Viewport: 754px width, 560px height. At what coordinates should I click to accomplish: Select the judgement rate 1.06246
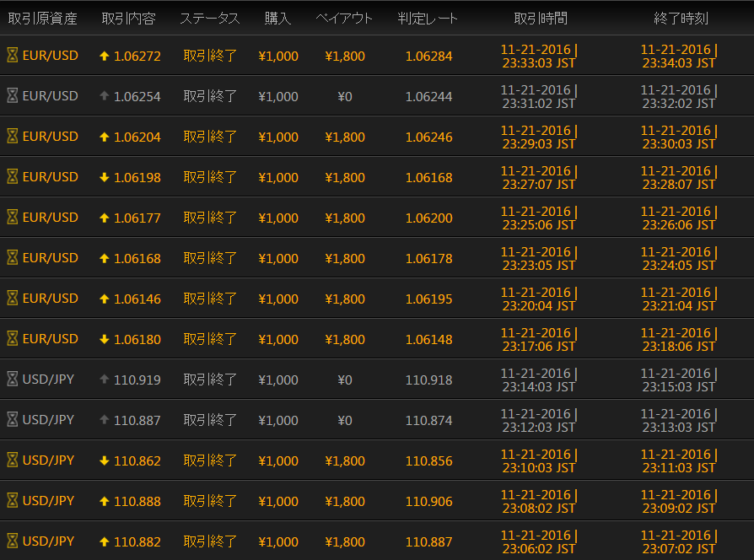click(429, 137)
